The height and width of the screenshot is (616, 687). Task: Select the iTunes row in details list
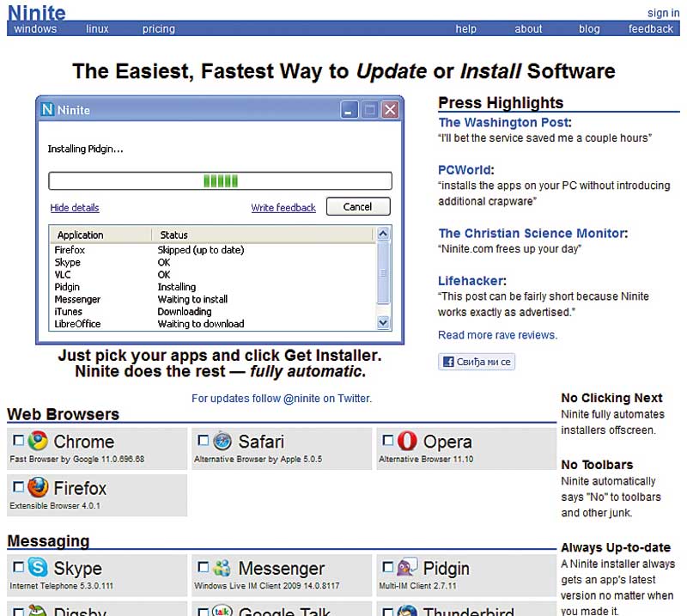(213, 312)
